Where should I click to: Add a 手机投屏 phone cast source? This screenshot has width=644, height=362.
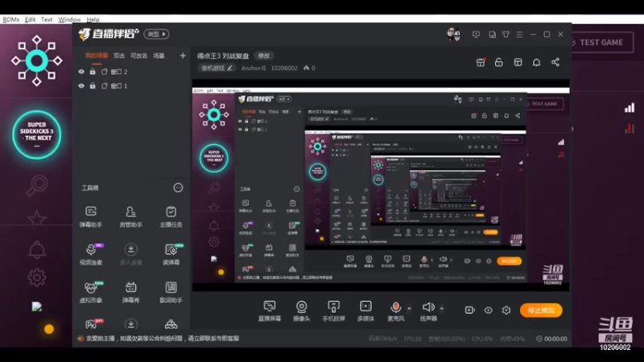(333, 311)
